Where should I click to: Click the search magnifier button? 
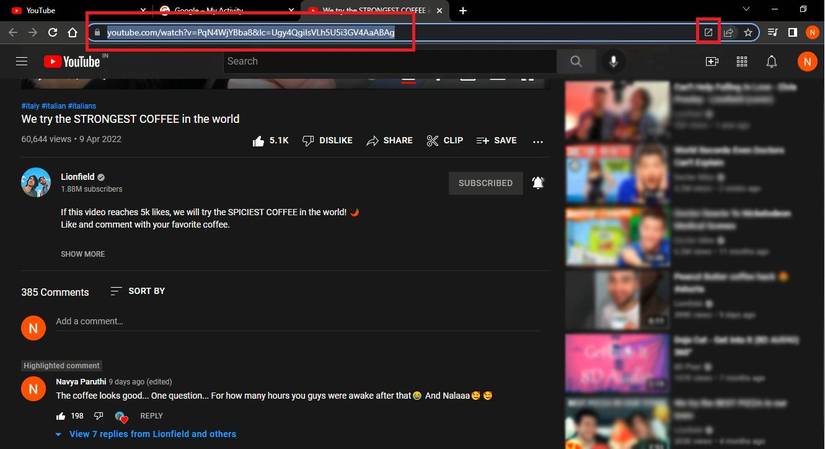pos(576,62)
